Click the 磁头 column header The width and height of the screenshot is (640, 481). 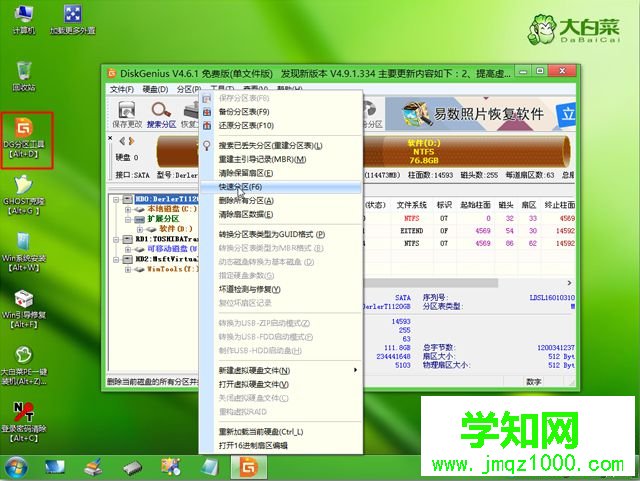pos(506,205)
